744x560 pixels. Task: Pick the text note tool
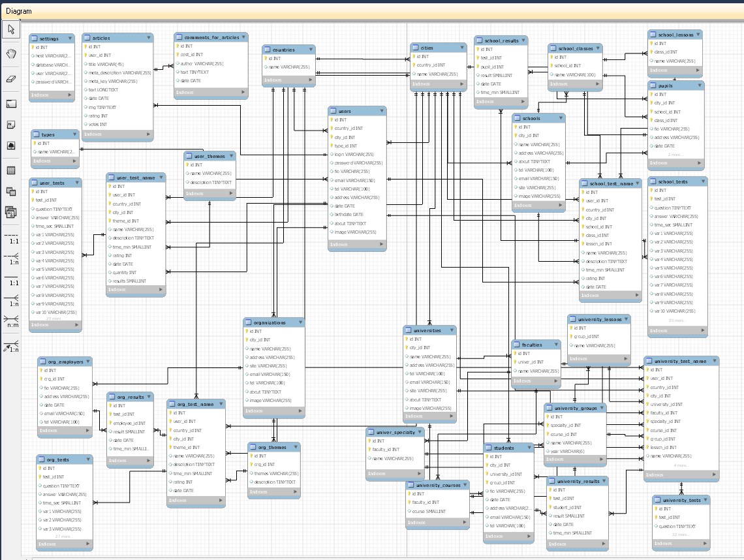(x=11, y=125)
